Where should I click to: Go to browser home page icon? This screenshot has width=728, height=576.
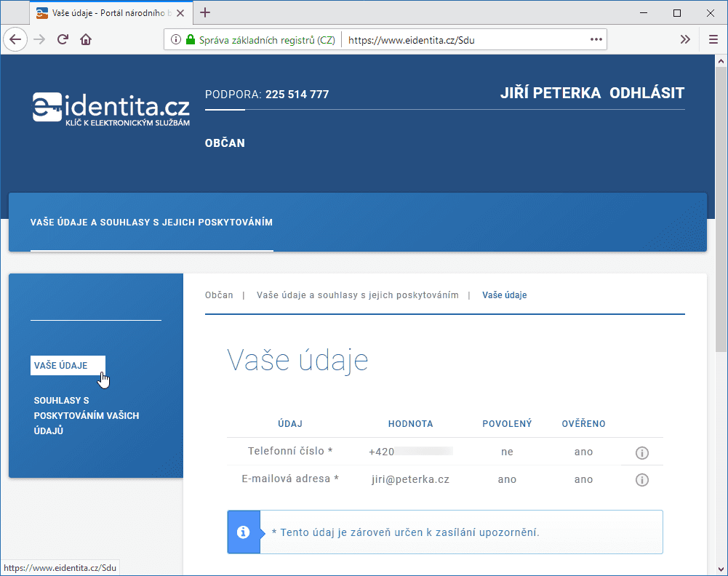tap(86, 39)
